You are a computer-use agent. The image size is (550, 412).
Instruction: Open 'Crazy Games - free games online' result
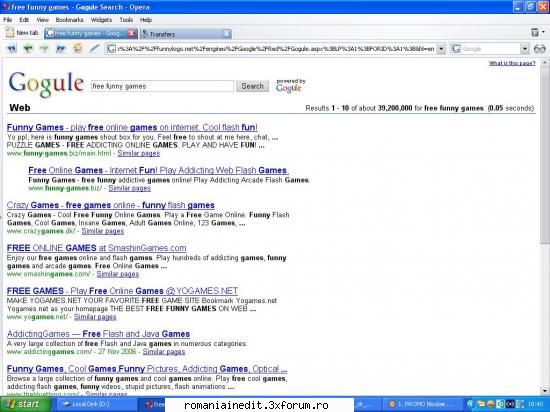click(x=110, y=205)
